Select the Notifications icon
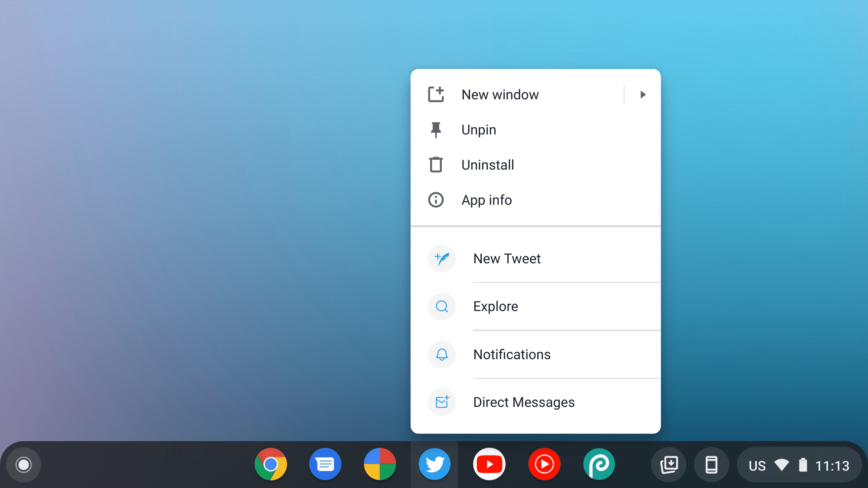Screen dimensions: 868x488 442,354
